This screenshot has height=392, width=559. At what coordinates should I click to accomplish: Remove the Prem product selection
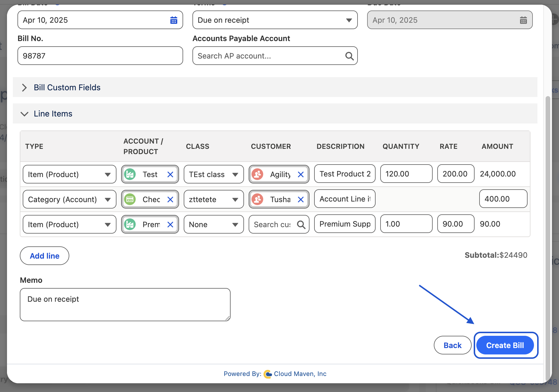(x=170, y=225)
